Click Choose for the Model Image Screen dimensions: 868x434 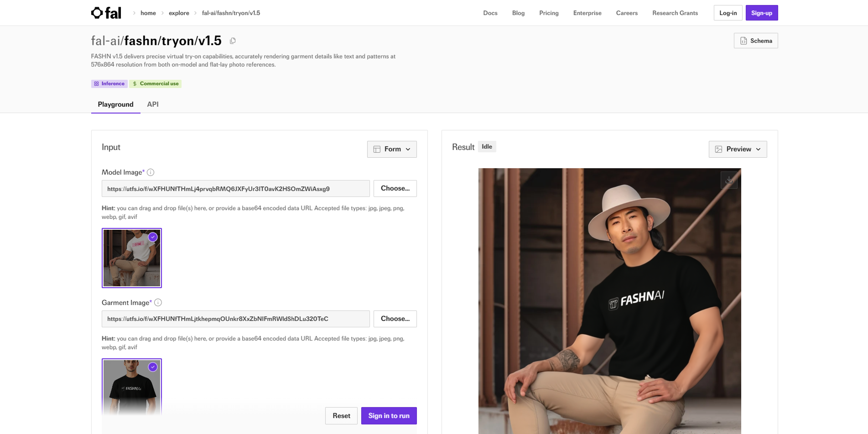395,188
